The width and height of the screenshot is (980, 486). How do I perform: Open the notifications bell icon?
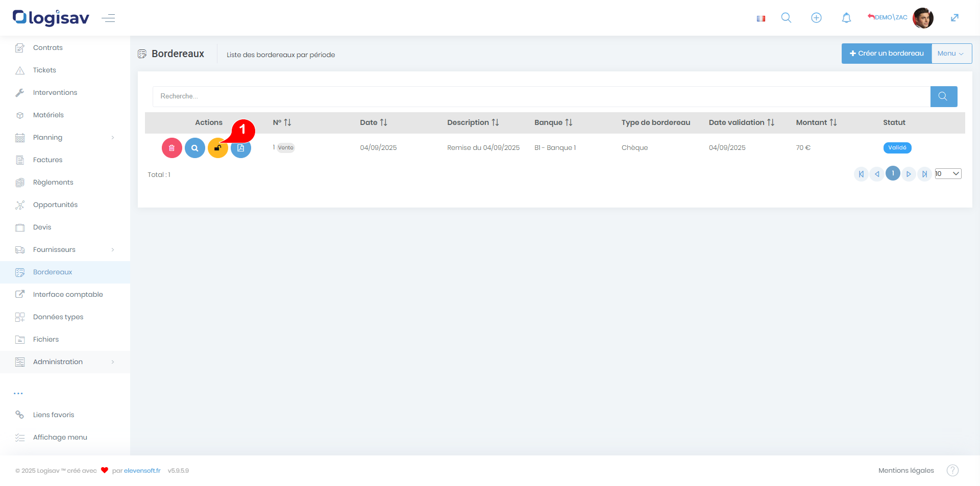click(846, 18)
